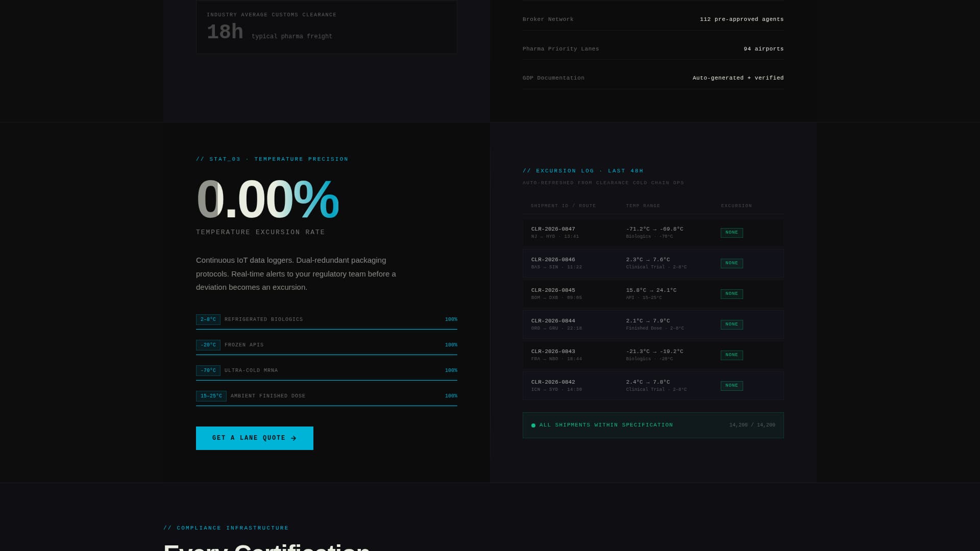The width and height of the screenshot is (980, 551).
Task: Click 100% value for Ultra-Cold mRNA
Action: 451,371
